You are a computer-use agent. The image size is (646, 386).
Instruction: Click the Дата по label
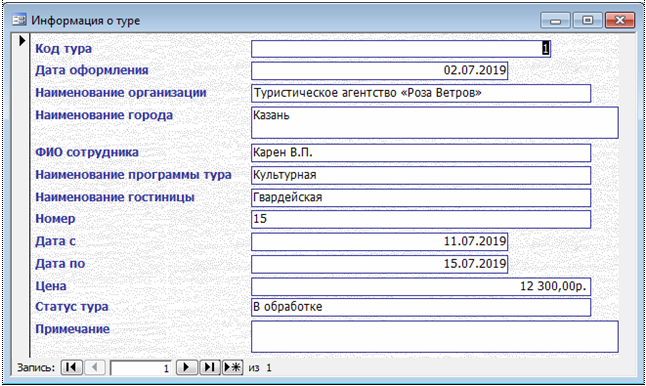point(60,263)
